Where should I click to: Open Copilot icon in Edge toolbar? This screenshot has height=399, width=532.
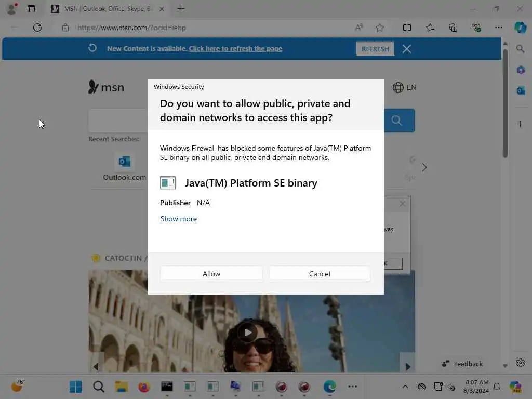(520, 28)
